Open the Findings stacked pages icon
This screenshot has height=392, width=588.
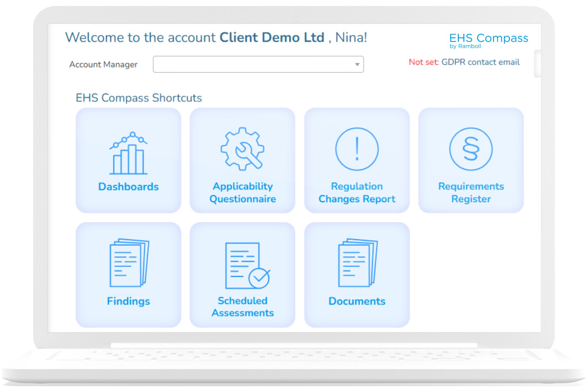(129, 263)
